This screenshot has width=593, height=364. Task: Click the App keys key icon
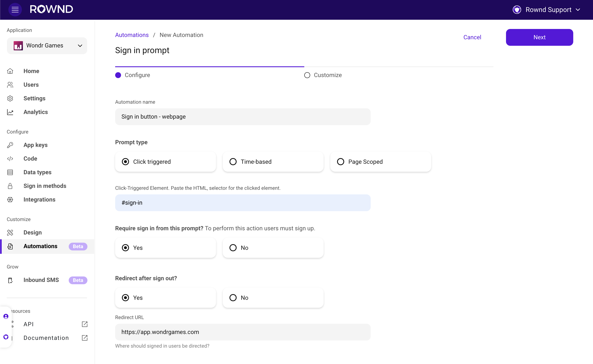(x=10, y=145)
